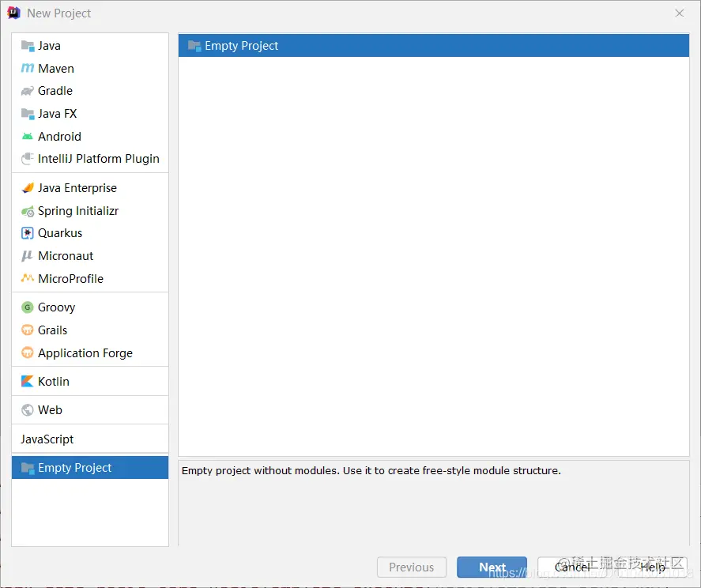Click the IntelliJ Platform Plugin icon

point(28,159)
